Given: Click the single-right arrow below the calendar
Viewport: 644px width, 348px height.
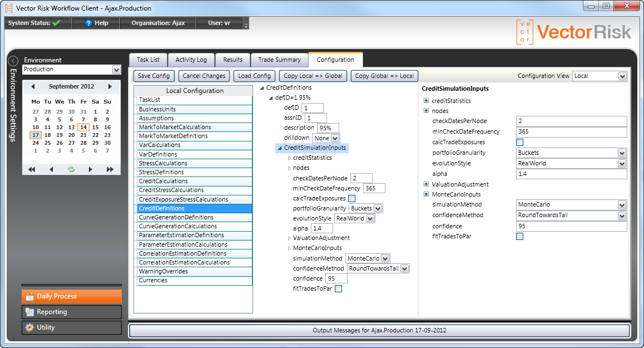Looking at the screenshot, I should pos(90,169).
